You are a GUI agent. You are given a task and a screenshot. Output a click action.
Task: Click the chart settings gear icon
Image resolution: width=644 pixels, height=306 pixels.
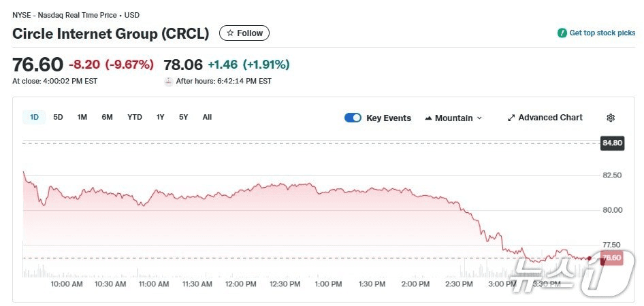[611, 118]
